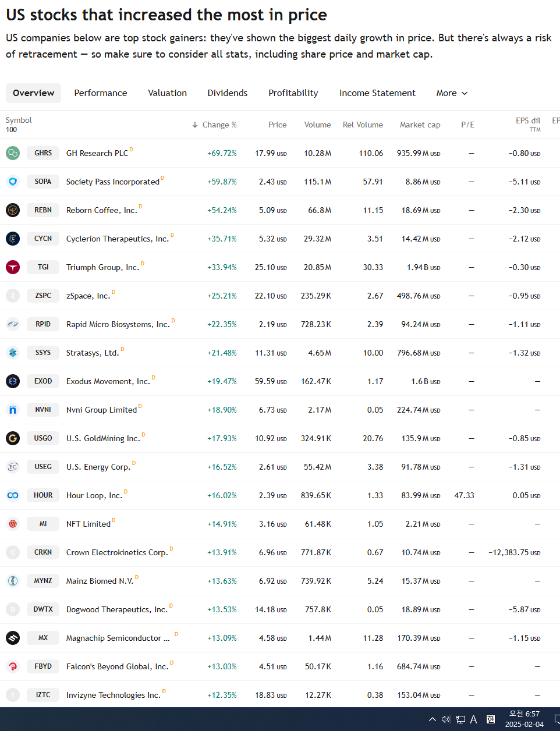Switch to the Valuation tab

[168, 93]
